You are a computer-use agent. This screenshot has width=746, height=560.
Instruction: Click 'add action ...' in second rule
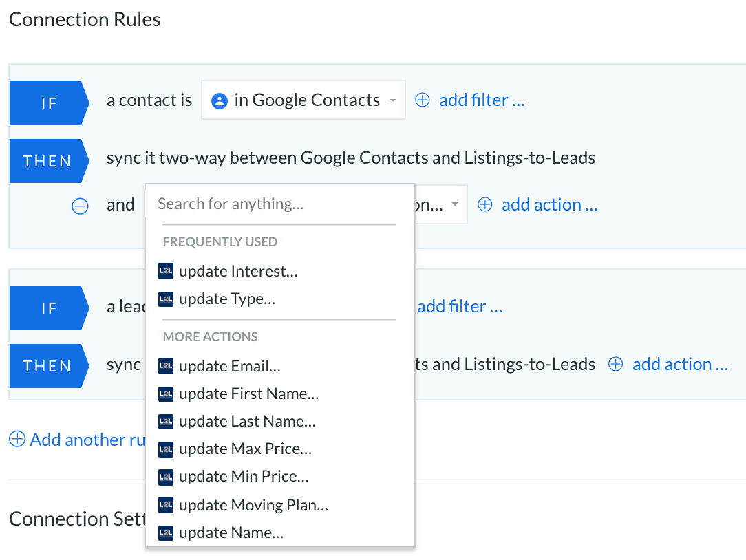681,364
